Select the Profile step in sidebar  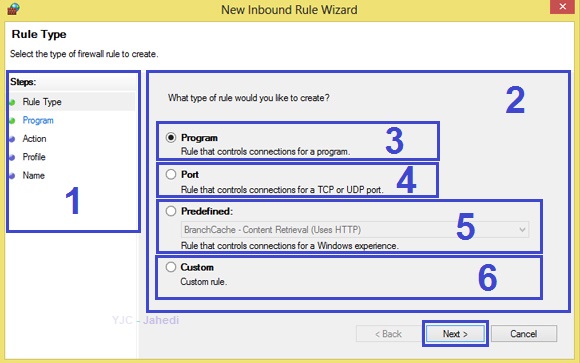click(34, 157)
